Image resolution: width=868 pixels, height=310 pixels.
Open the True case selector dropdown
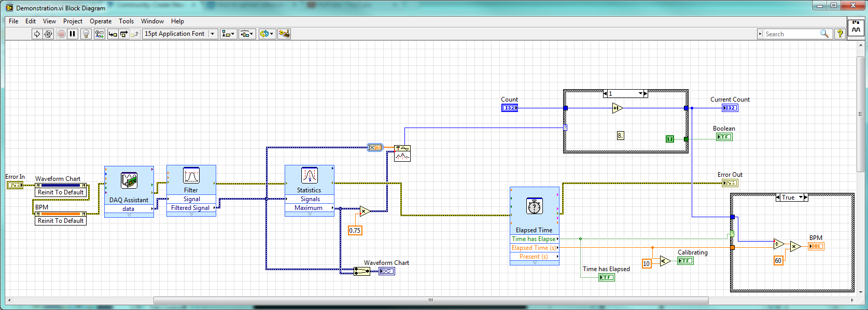coord(801,198)
